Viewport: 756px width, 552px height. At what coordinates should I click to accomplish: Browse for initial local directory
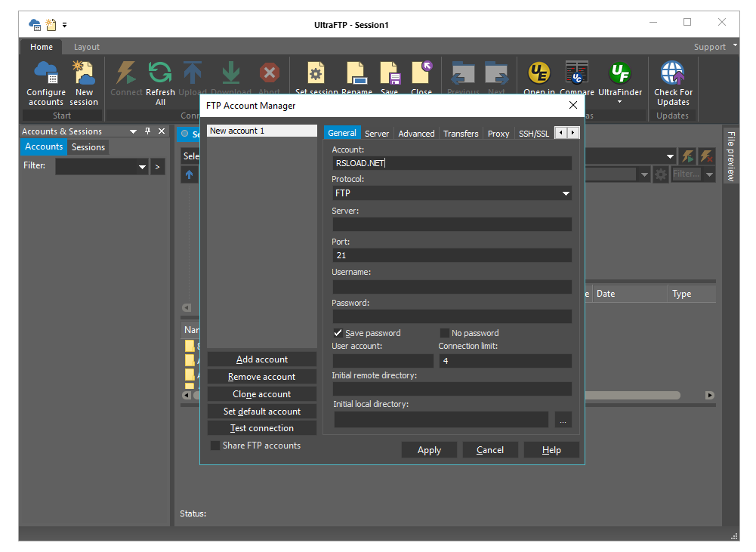tap(563, 420)
